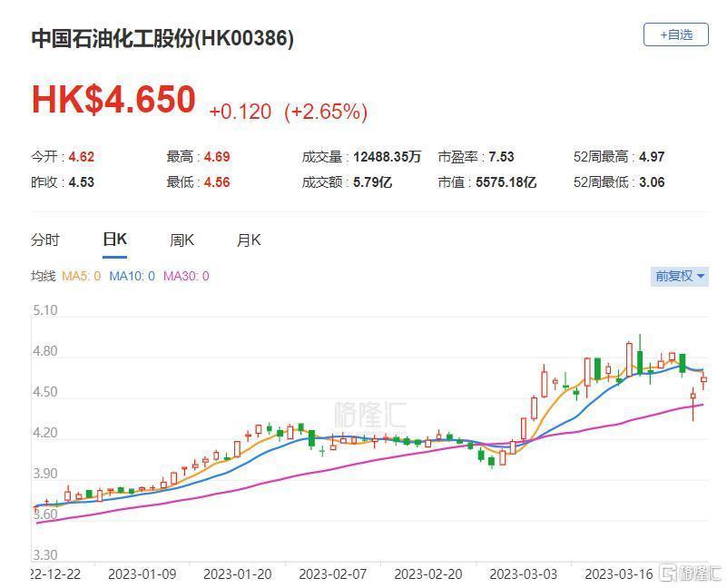The height and width of the screenshot is (588, 727).
Task: Click the +0.120 price change value
Action: pos(241,112)
